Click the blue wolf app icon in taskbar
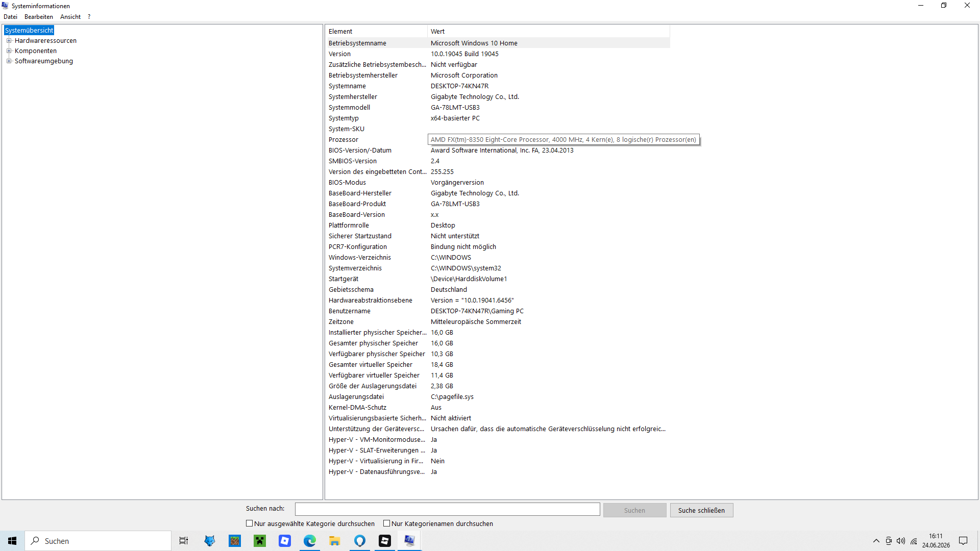 [210, 541]
